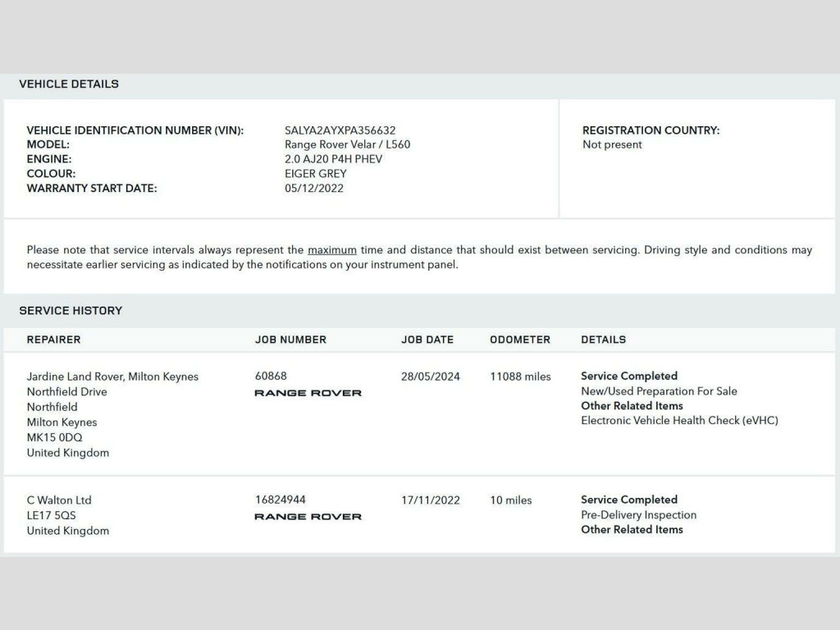Click the Job Date column header
The width and height of the screenshot is (840, 630).
(x=427, y=340)
